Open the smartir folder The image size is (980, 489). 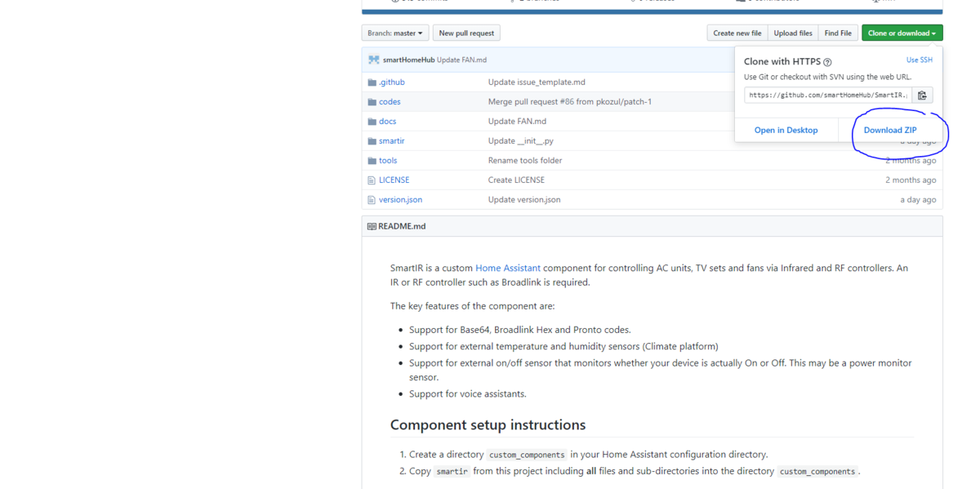tap(391, 141)
